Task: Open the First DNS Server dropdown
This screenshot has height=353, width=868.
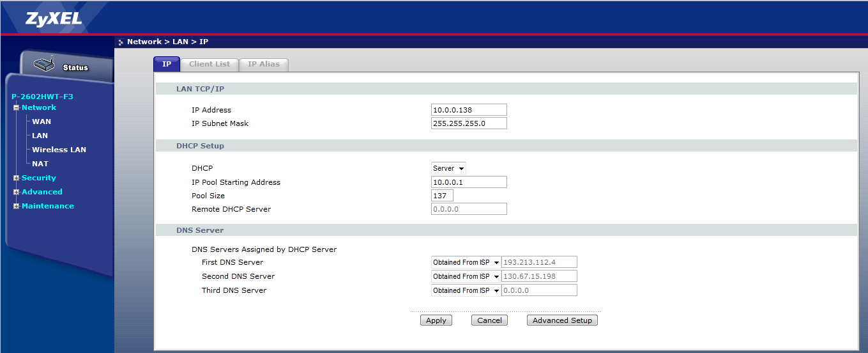Action: pyautogui.click(x=466, y=262)
